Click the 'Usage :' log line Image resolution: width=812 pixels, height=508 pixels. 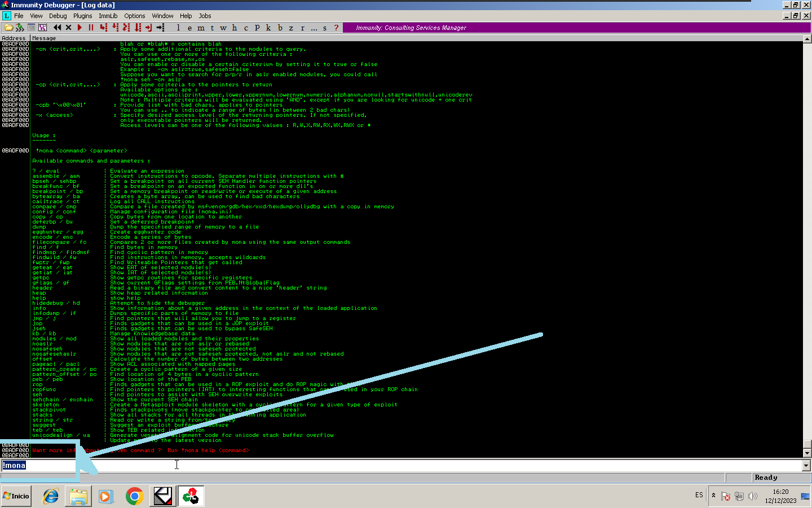tap(44, 135)
